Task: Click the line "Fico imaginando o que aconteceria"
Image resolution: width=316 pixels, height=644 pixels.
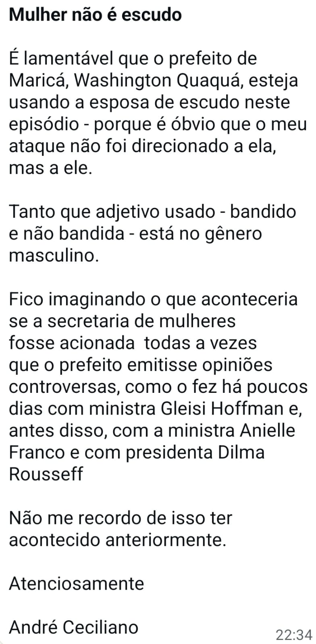Action: pos(153,299)
